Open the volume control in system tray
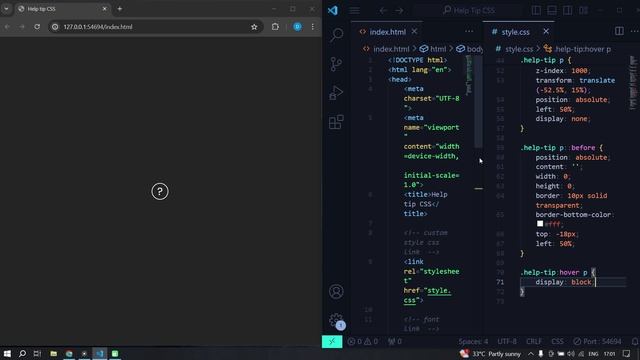This screenshot has width=640, height=360. 571,354
